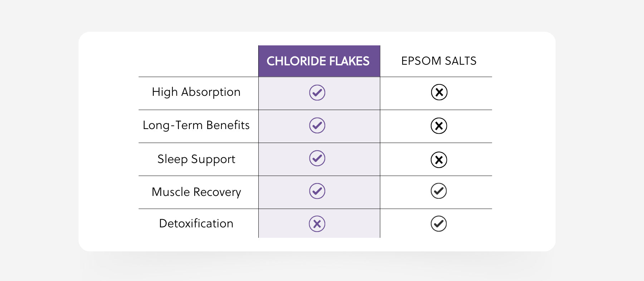
Task: Click the Detoxification row label
Action: pyautogui.click(x=196, y=223)
